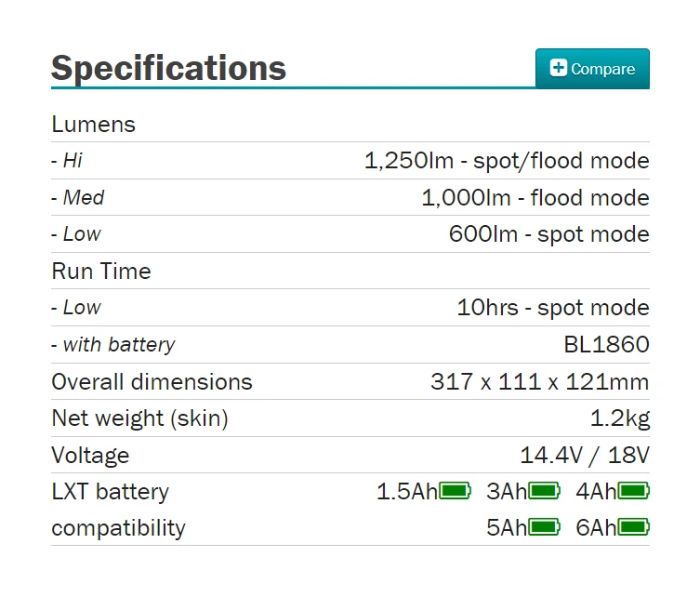The height and width of the screenshot is (597, 700).
Task: Click the Compare button
Action: (592, 69)
